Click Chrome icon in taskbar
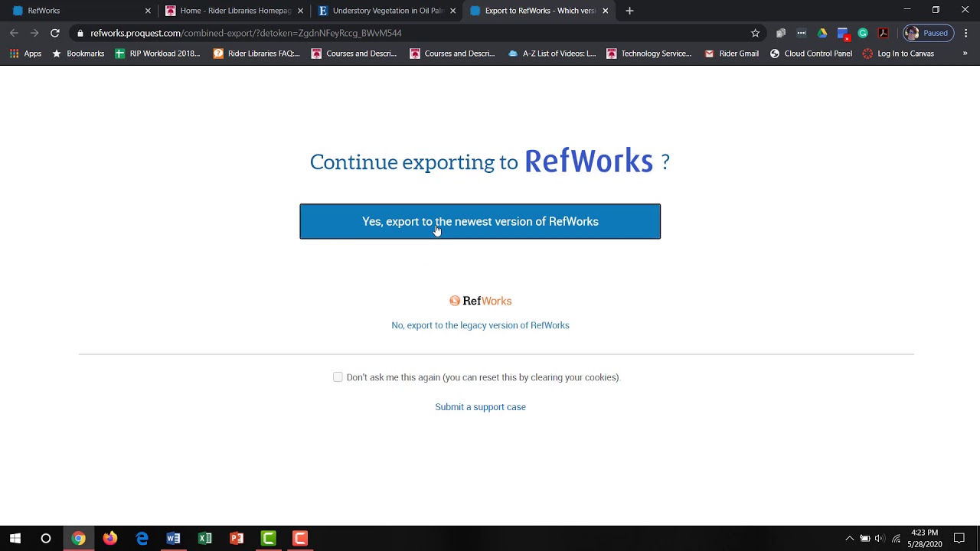The width and height of the screenshot is (980, 551). [78, 539]
